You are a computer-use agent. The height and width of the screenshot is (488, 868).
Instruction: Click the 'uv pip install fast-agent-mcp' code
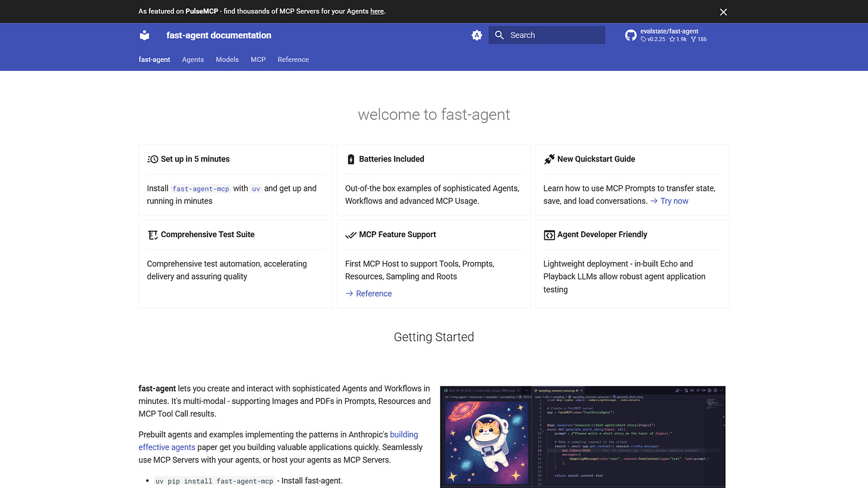pyautogui.click(x=214, y=481)
